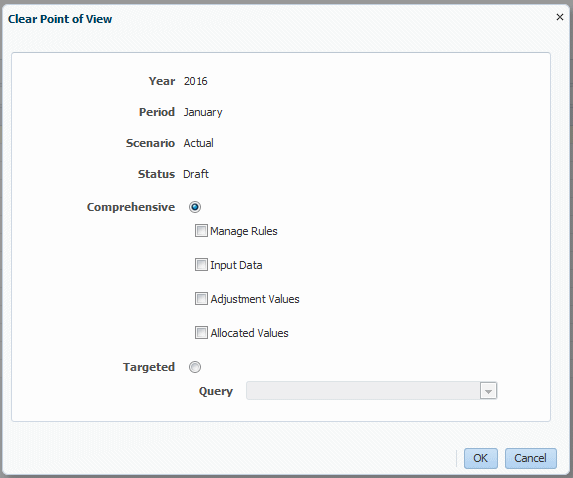Click the dialog title Clear Point of View
Viewport: 573px width, 478px height.
point(60,19)
